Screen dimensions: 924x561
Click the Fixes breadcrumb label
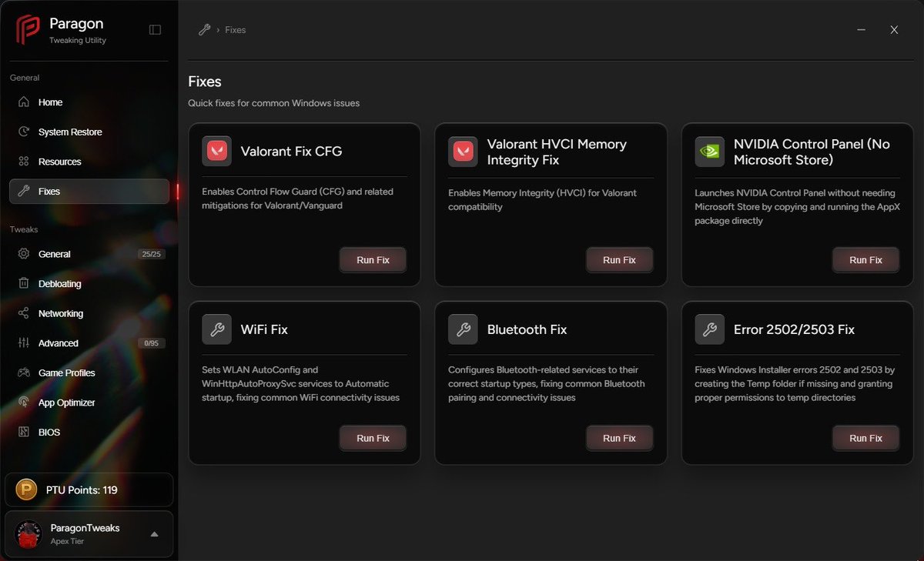coord(236,30)
